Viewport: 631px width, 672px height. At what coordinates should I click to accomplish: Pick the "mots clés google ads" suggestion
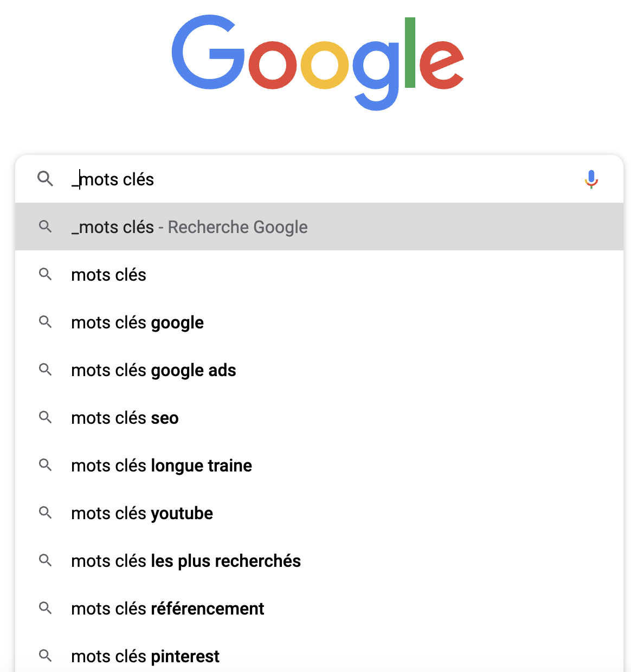[154, 370]
